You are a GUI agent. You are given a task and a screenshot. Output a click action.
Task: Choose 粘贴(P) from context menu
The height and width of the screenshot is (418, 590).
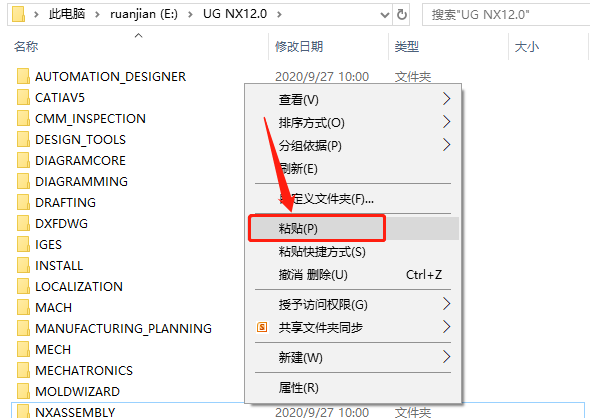click(x=353, y=228)
